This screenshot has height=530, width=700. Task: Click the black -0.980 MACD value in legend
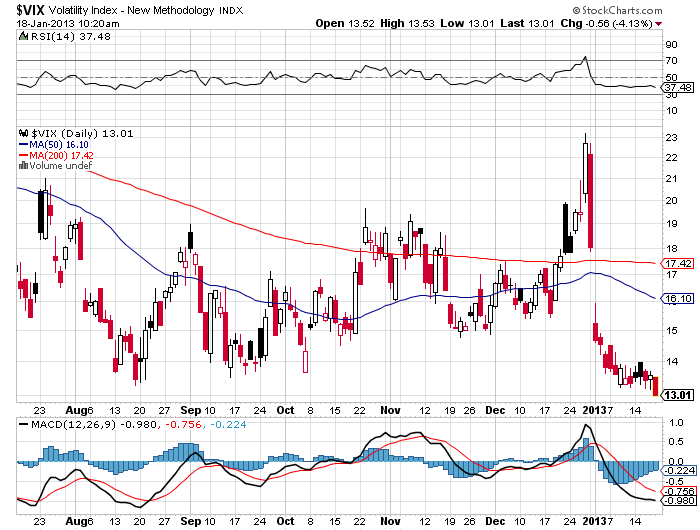click(x=138, y=424)
